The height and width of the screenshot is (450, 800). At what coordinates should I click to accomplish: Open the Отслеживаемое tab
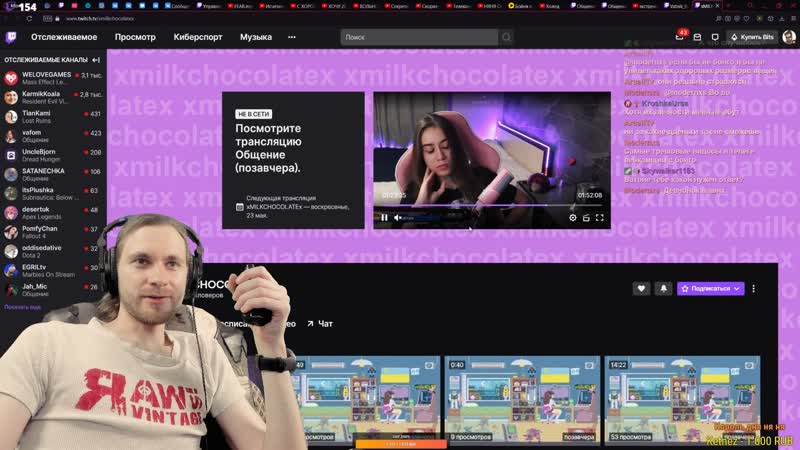(x=64, y=37)
